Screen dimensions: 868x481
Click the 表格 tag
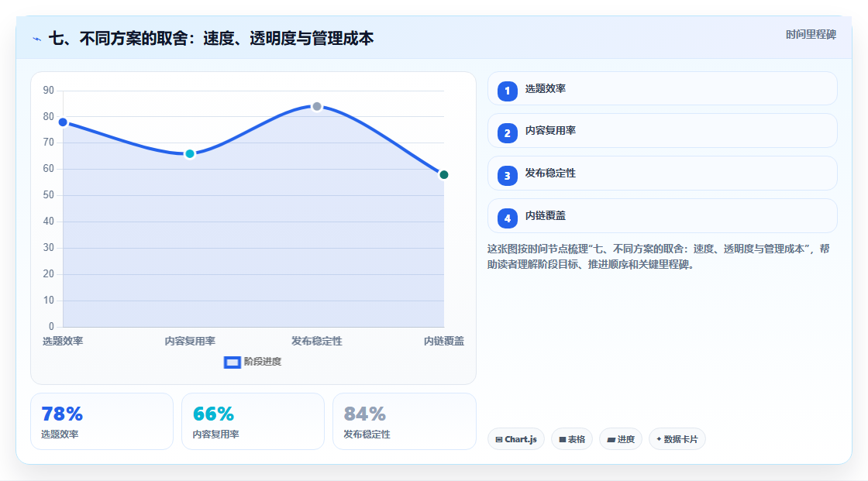pyautogui.click(x=572, y=439)
